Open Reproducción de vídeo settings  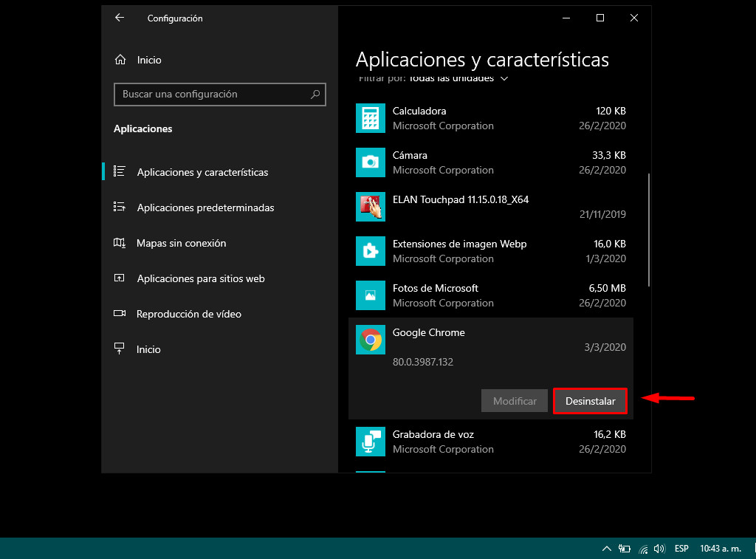[189, 314]
